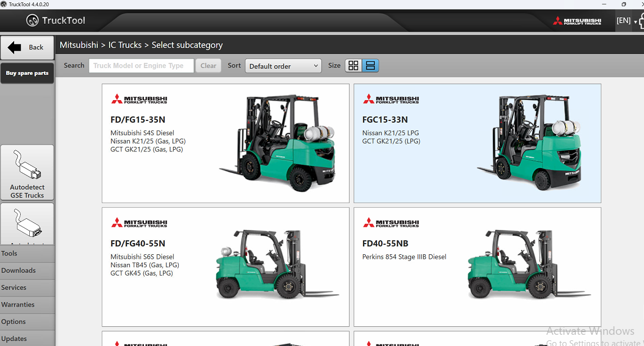Focus the Truck Model or Engine Type search field
The height and width of the screenshot is (346, 644).
pyautogui.click(x=141, y=66)
